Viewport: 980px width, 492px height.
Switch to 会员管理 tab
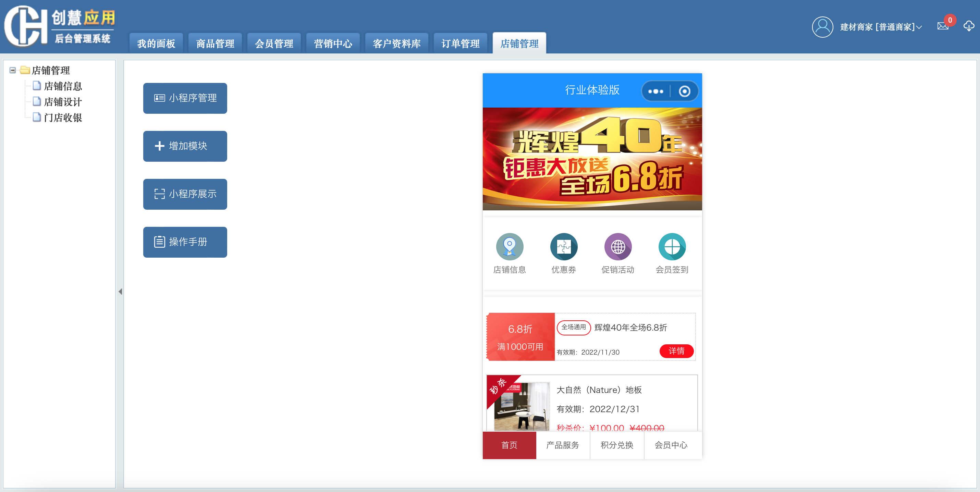tap(274, 44)
